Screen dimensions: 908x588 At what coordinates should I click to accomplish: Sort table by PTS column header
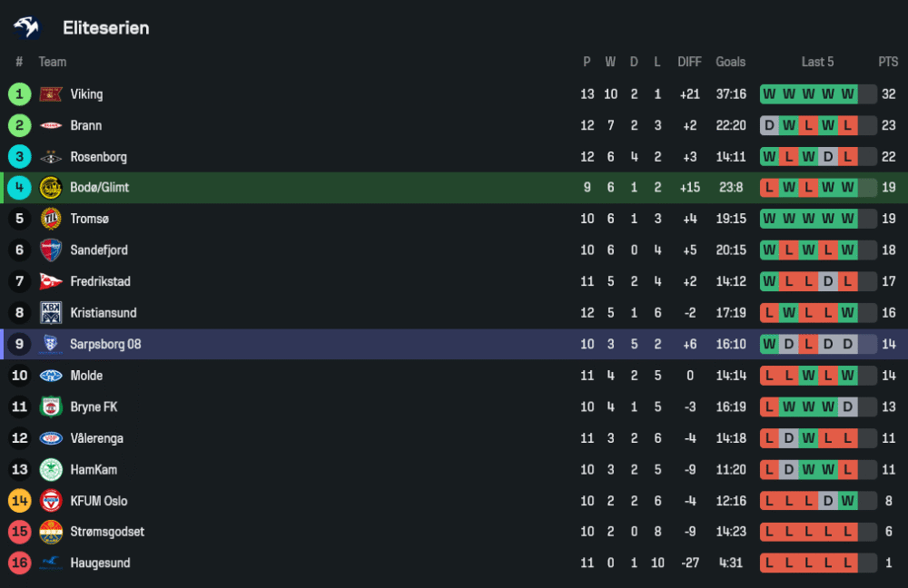pos(888,62)
